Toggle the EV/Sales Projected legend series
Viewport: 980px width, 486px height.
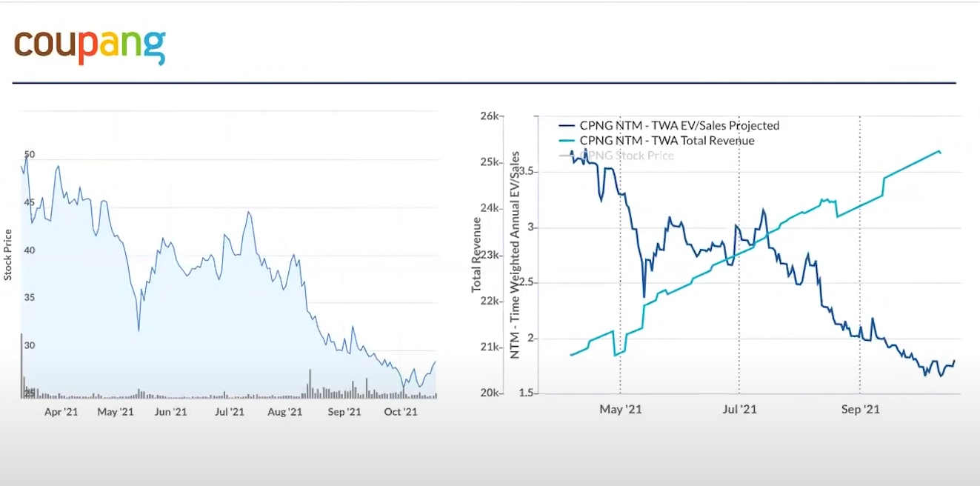point(679,126)
